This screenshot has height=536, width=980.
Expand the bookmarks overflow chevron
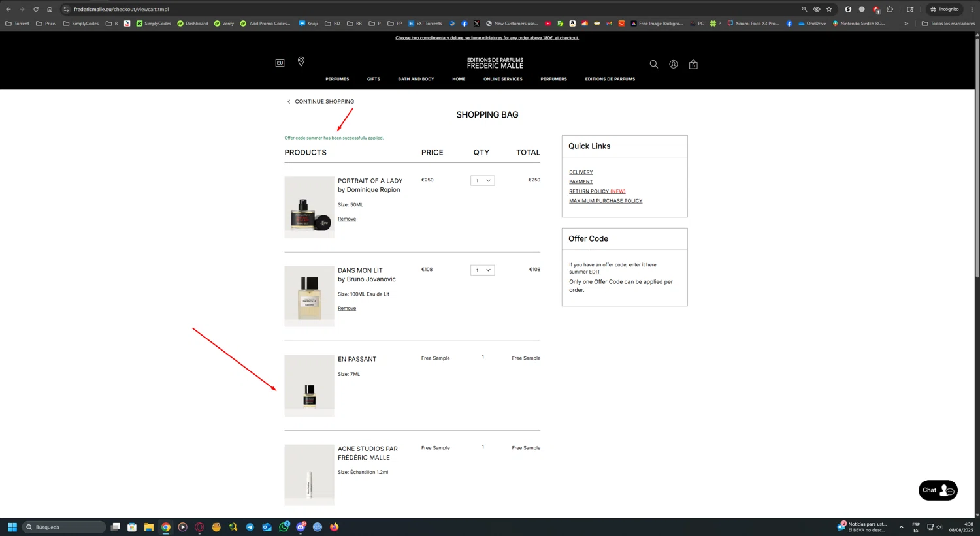pyautogui.click(x=906, y=24)
